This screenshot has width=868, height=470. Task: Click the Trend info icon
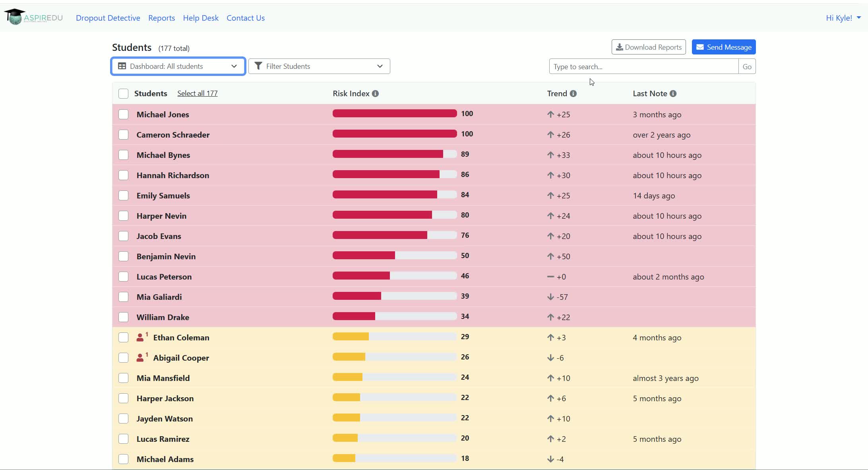coord(573,93)
